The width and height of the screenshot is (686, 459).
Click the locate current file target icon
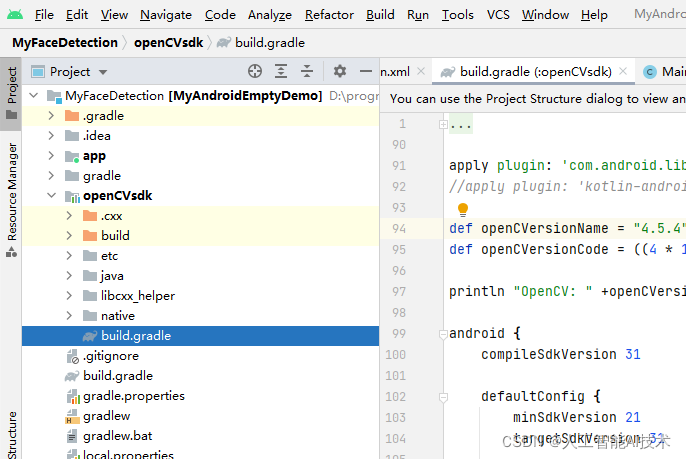coord(255,71)
